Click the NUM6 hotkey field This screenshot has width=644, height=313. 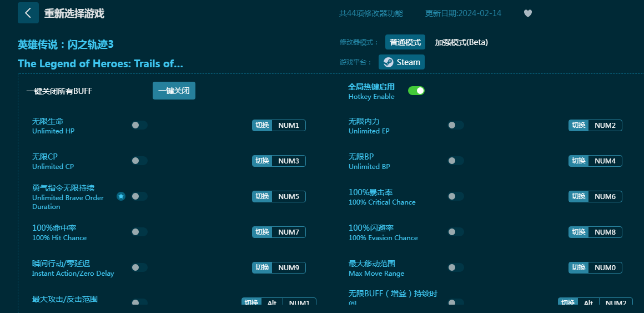coord(605,197)
